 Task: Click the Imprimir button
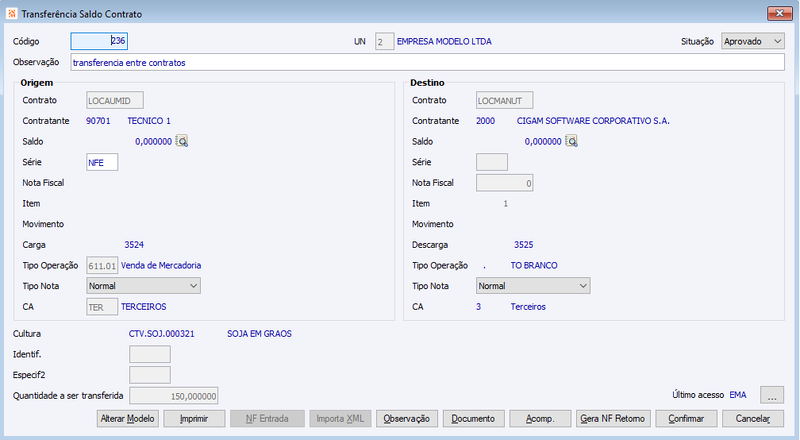point(194,419)
